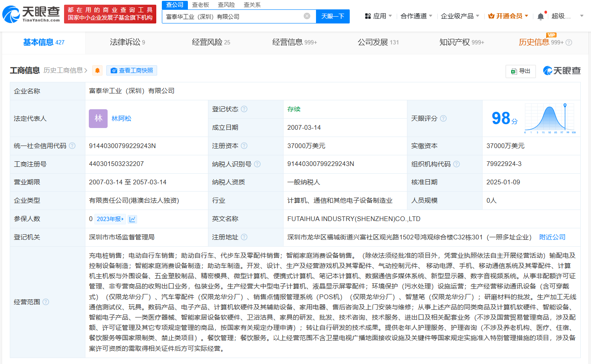Viewport: 591px width, 364px height.
Task: Click help icon next to 组织机构代码
Action: click(456, 164)
